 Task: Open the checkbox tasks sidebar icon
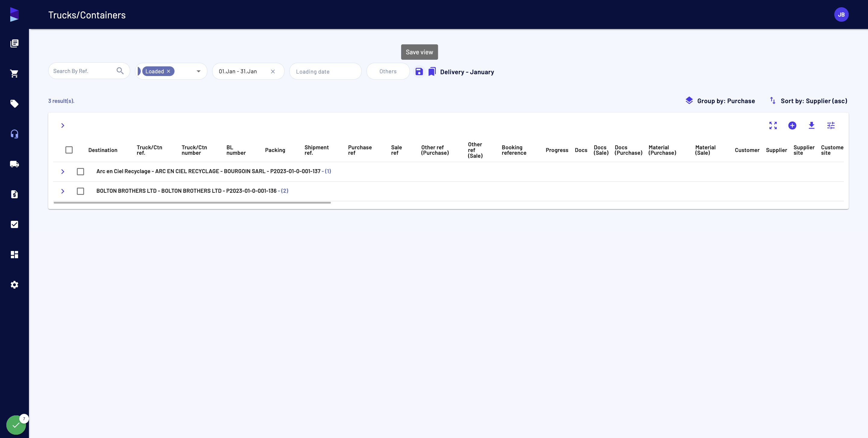click(x=14, y=224)
